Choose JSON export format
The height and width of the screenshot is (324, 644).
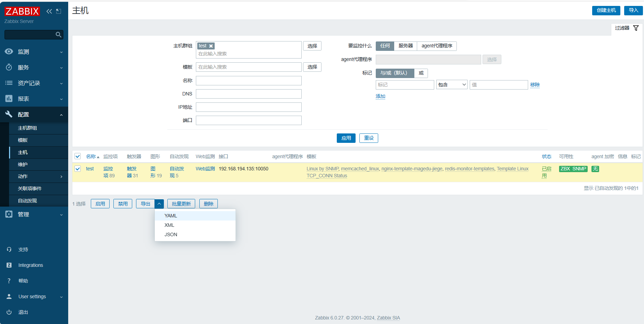tap(195, 234)
